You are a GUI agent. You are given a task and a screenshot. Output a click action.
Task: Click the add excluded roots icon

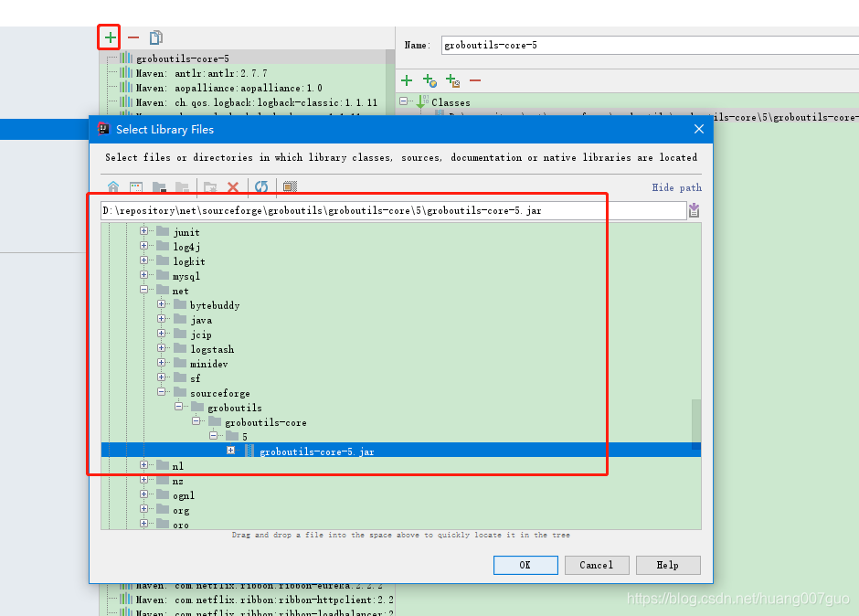(x=452, y=80)
